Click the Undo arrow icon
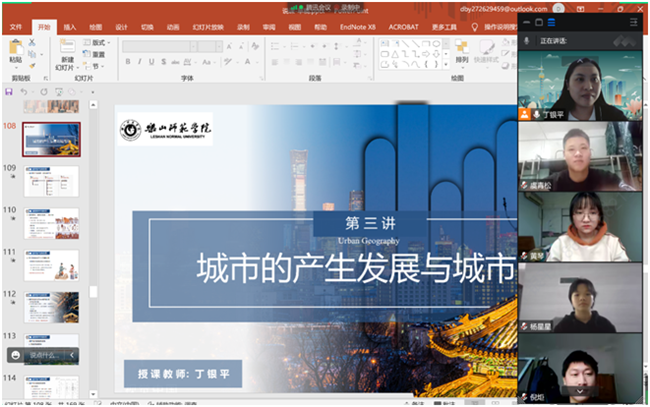The image size is (650, 407). 24,93
